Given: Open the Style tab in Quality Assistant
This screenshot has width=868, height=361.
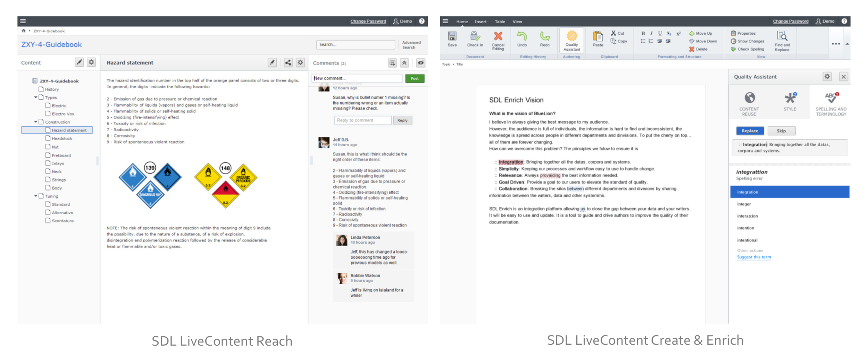Looking at the screenshot, I should [x=790, y=102].
